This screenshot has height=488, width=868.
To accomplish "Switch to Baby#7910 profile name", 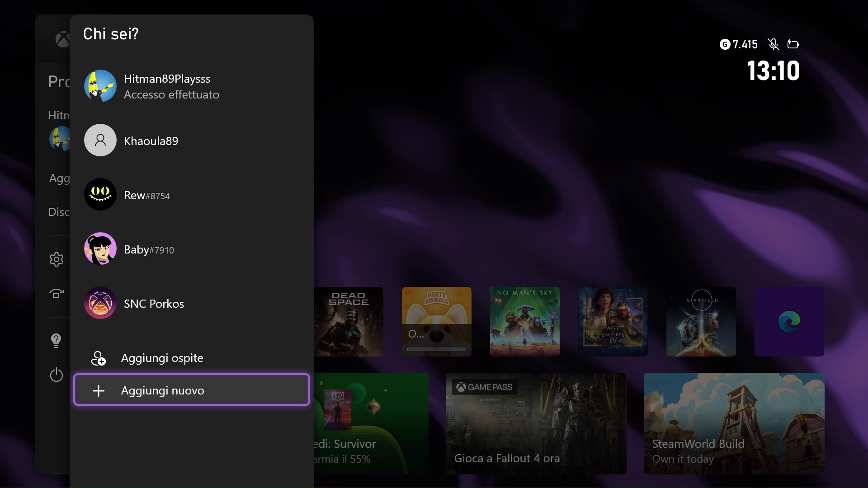I will click(x=149, y=249).
